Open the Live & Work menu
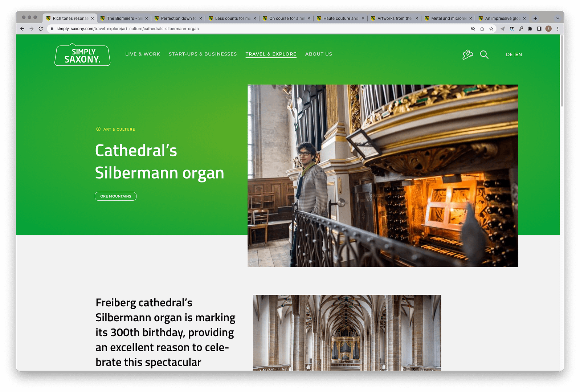 (143, 54)
